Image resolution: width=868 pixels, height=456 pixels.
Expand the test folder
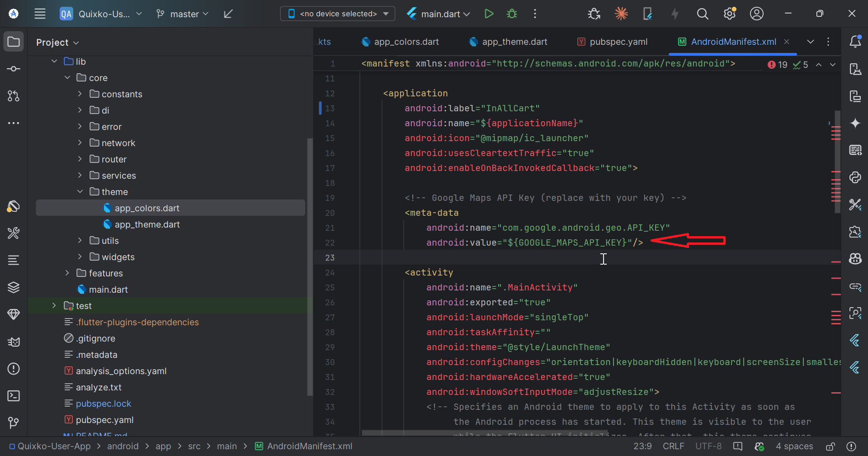tap(54, 305)
